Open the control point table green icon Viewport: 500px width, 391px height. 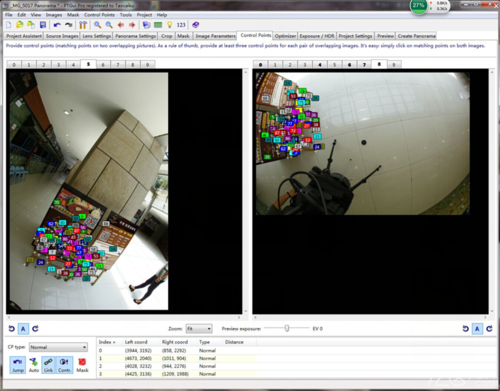coord(158,25)
